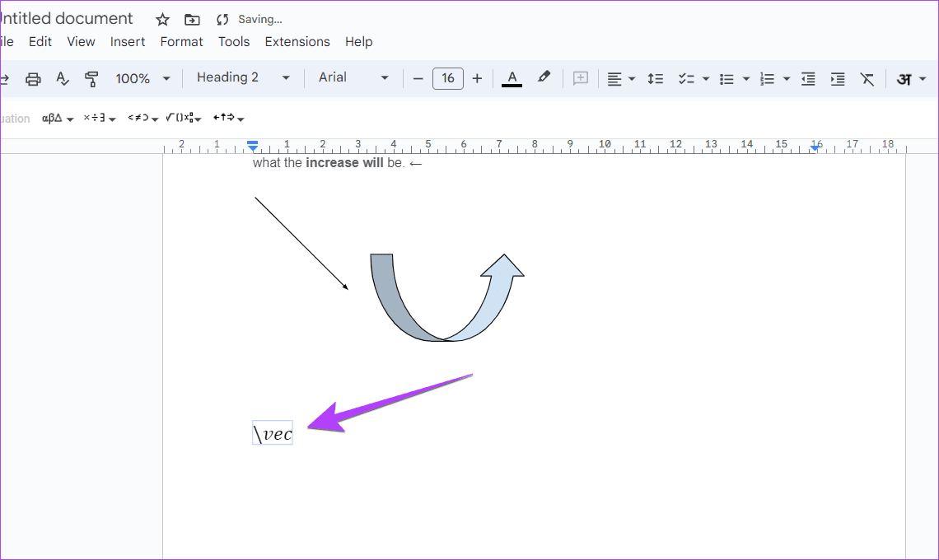
Task: Click the Clear formatting icon
Action: point(867,78)
